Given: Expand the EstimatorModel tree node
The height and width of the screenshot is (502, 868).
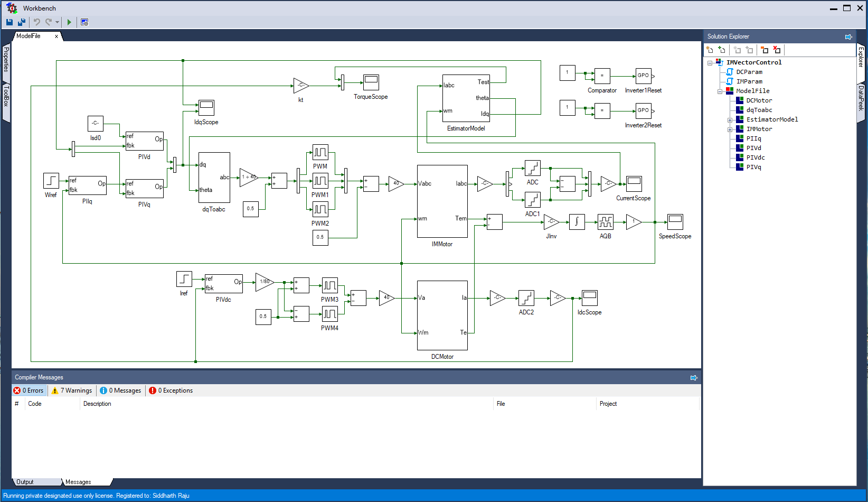Looking at the screenshot, I should coord(730,120).
